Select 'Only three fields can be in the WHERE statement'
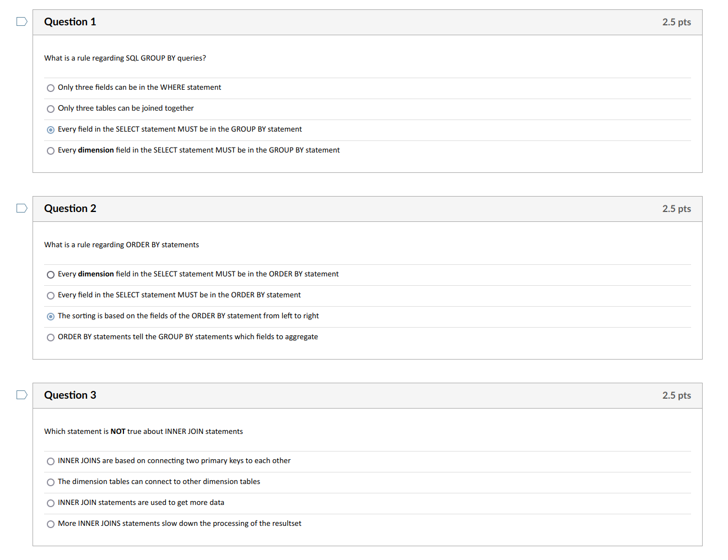728x560 pixels. tap(50, 88)
